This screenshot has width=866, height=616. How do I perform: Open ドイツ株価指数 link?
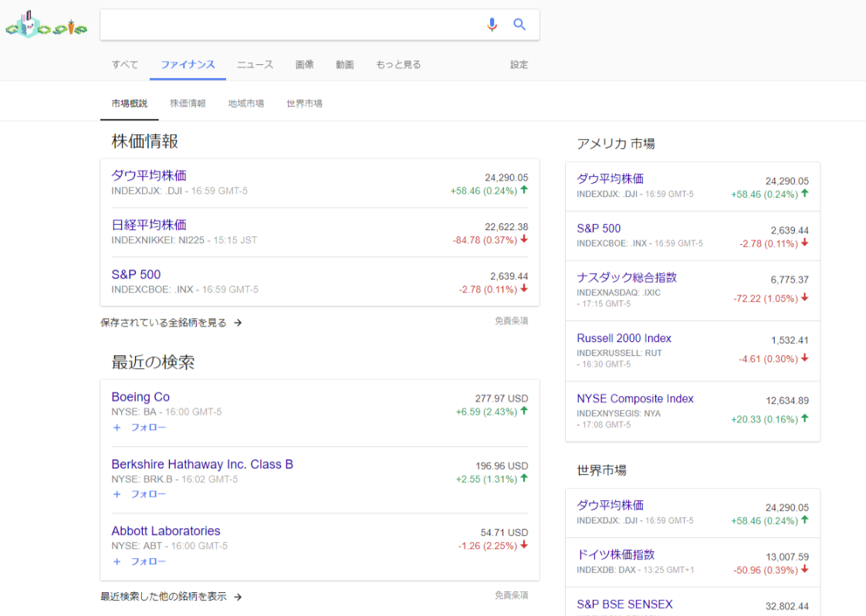616,555
